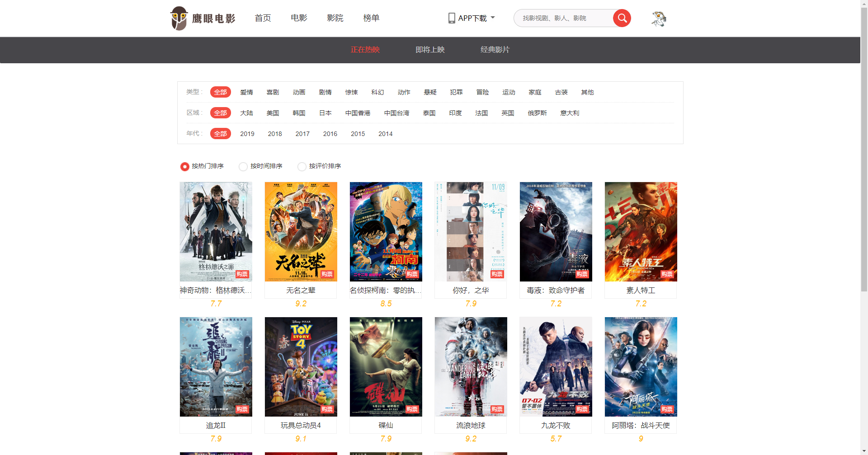Open 榜单 in the top navigation

click(x=371, y=18)
